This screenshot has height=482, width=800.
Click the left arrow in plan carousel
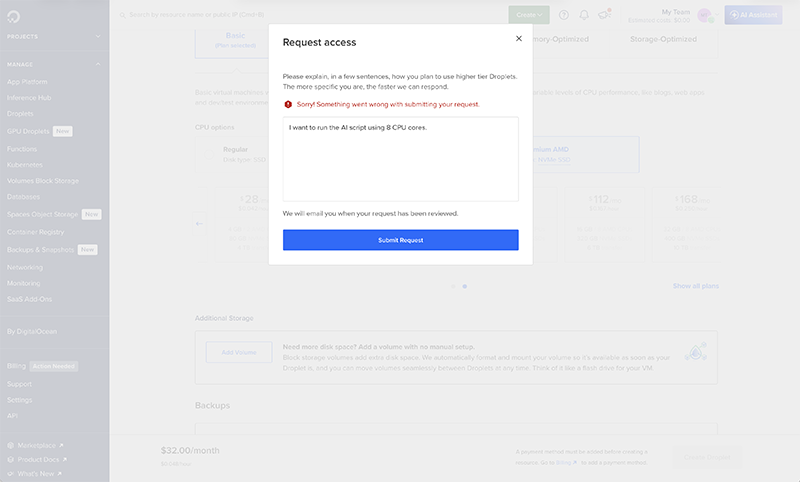click(x=199, y=223)
